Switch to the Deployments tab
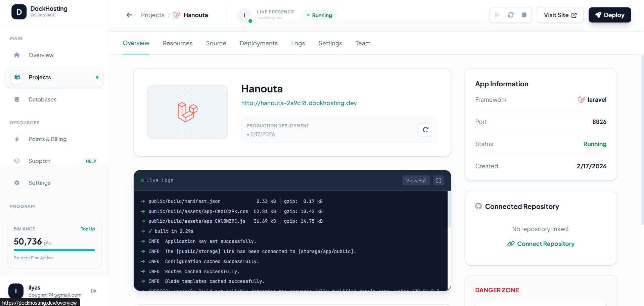Image resolution: width=644 pixels, height=306 pixels. 259,43
